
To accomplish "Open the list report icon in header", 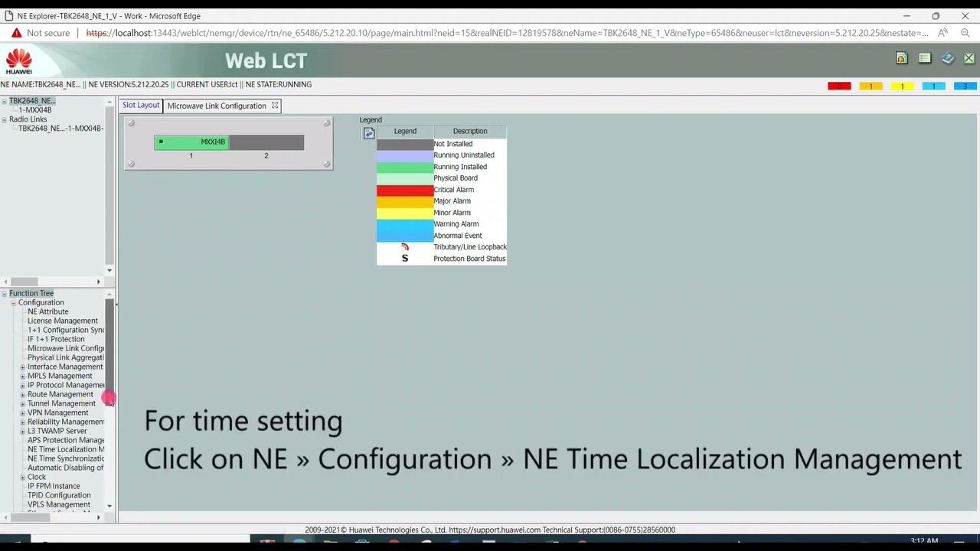I will tap(924, 58).
